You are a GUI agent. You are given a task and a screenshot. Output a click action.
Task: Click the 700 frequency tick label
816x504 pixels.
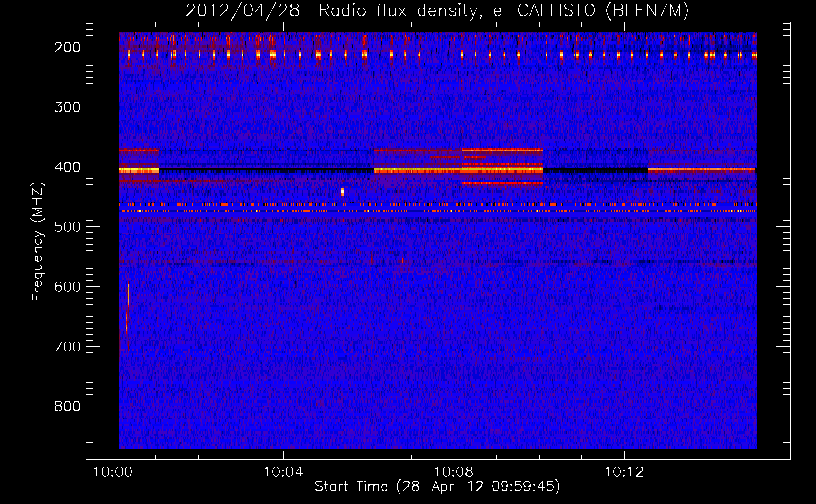click(68, 347)
